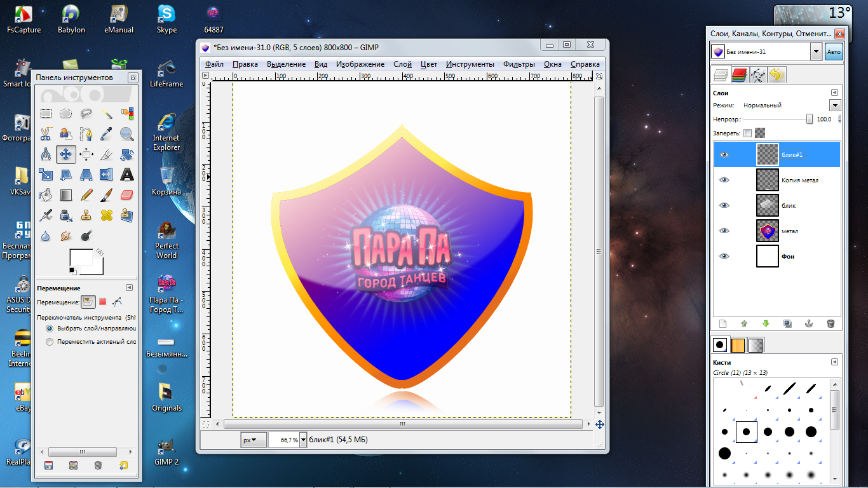Open the zoom percentage dropdown in status bar
The height and width of the screenshot is (488, 868).
point(303,440)
